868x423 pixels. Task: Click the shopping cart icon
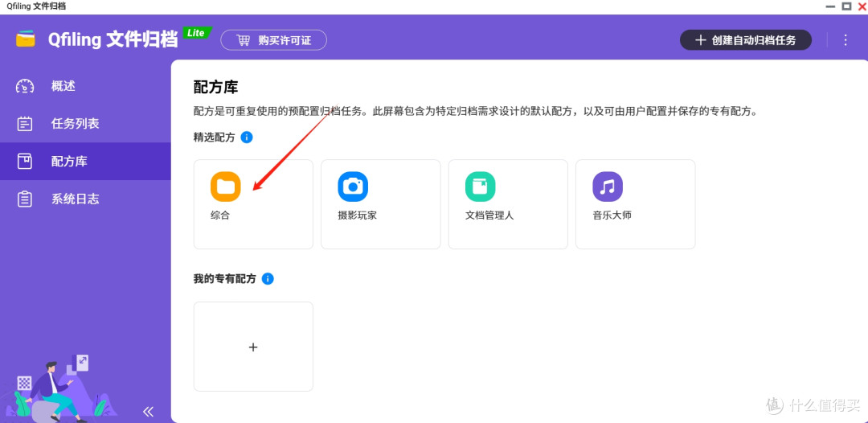pos(243,40)
